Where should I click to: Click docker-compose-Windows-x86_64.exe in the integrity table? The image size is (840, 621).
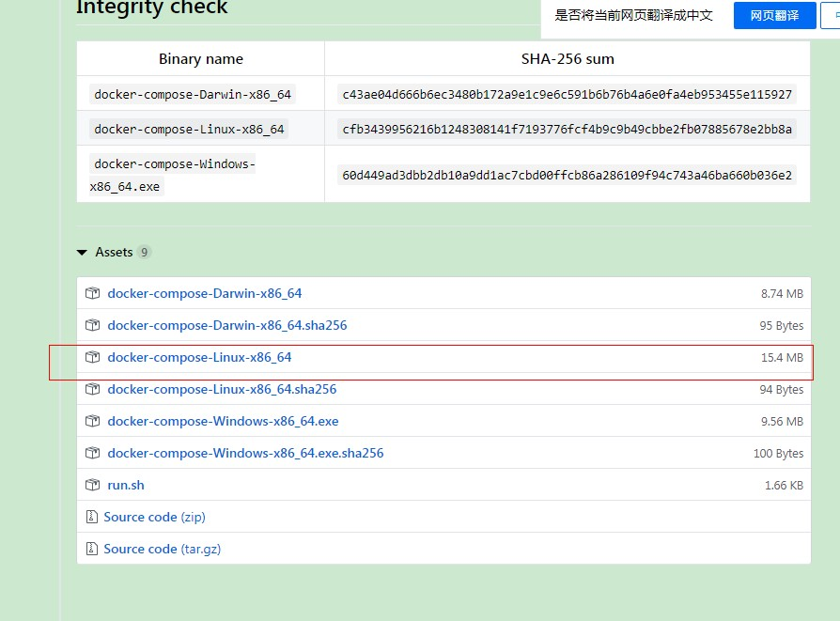point(173,175)
